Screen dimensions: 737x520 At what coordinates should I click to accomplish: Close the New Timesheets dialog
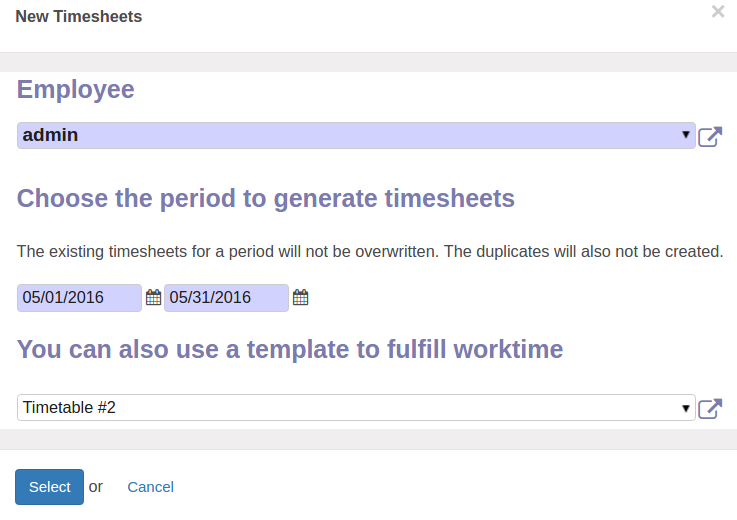[x=718, y=12]
